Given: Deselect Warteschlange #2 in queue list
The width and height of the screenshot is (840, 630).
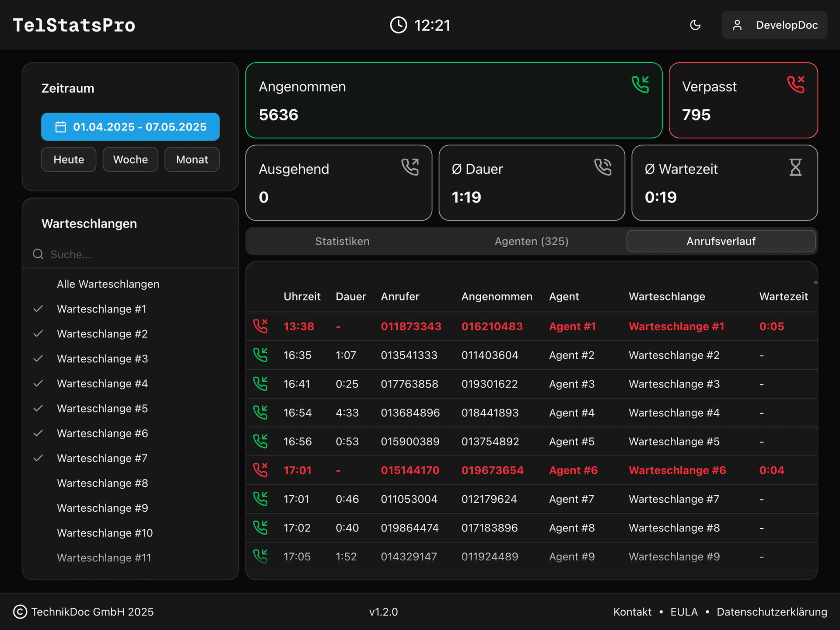Looking at the screenshot, I should click(130, 334).
